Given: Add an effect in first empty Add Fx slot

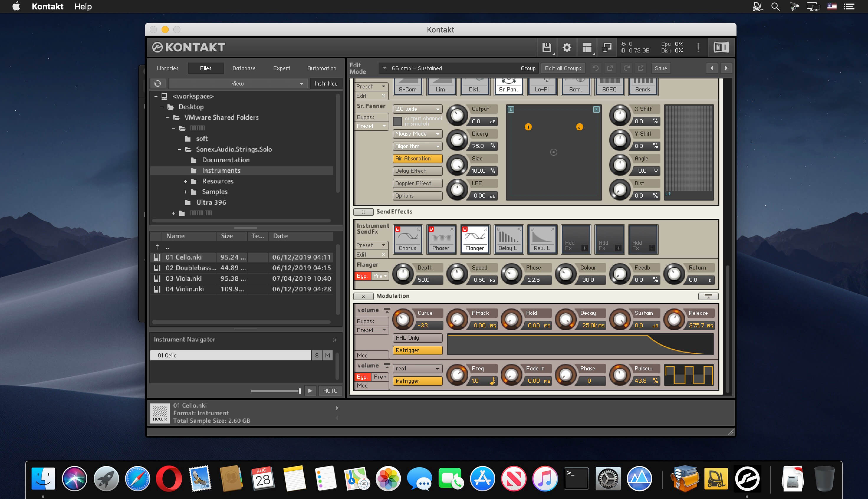Looking at the screenshot, I should click(x=576, y=239).
